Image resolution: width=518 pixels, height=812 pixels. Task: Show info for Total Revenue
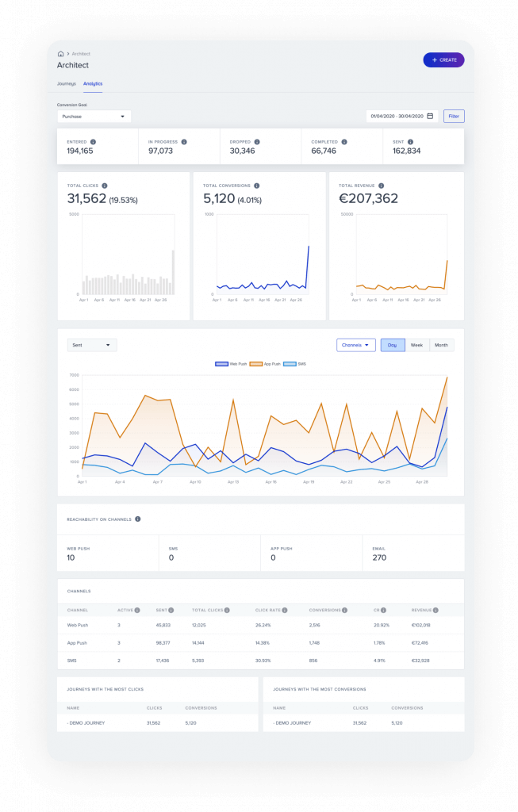tap(381, 186)
